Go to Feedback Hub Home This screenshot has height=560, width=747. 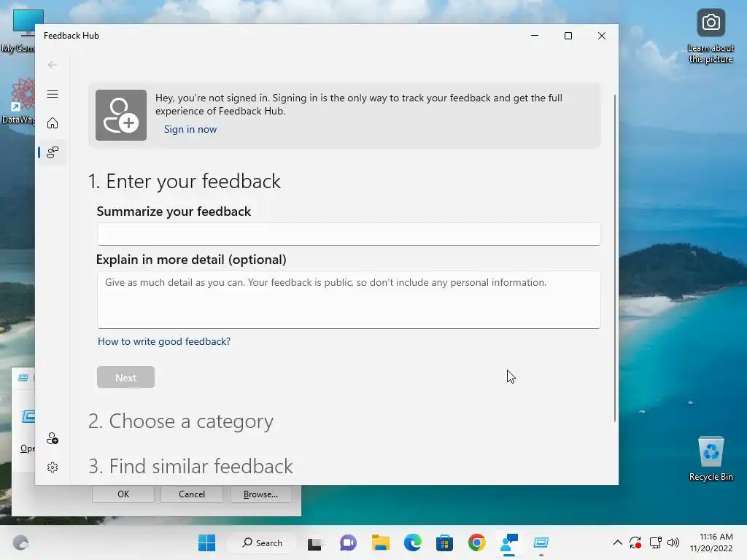(x=53, y=123)
